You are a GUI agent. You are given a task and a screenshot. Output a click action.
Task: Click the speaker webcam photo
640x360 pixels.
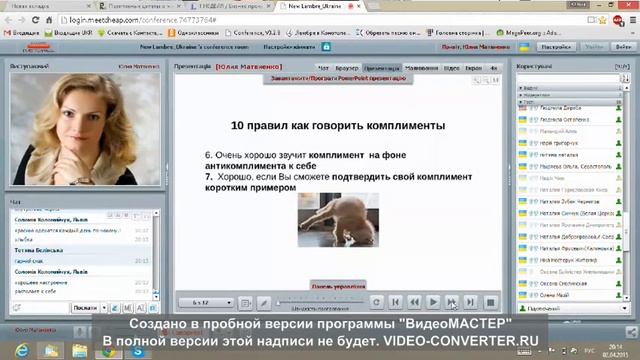[85, 129]
